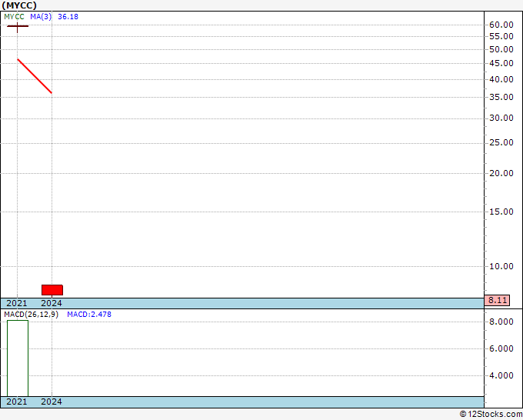Click 2021 on the MACD date axis
Image resolution: width=523 pixels, height=420 pixels.
(x=17, y=402)
